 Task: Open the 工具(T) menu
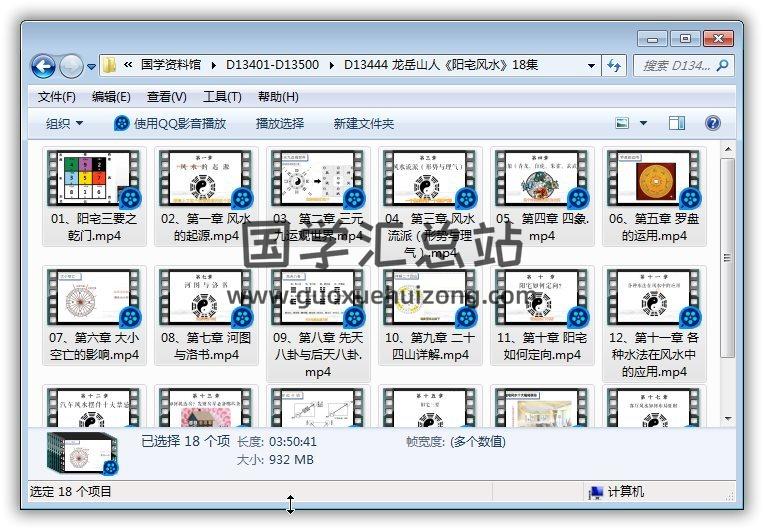tap(221, 97)
